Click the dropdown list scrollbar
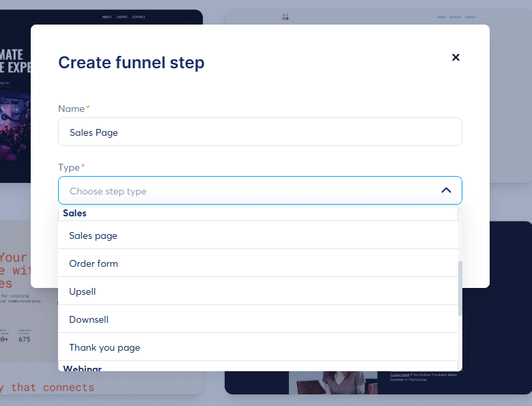Viewport: 532px width, 406px height. (460, 288)
